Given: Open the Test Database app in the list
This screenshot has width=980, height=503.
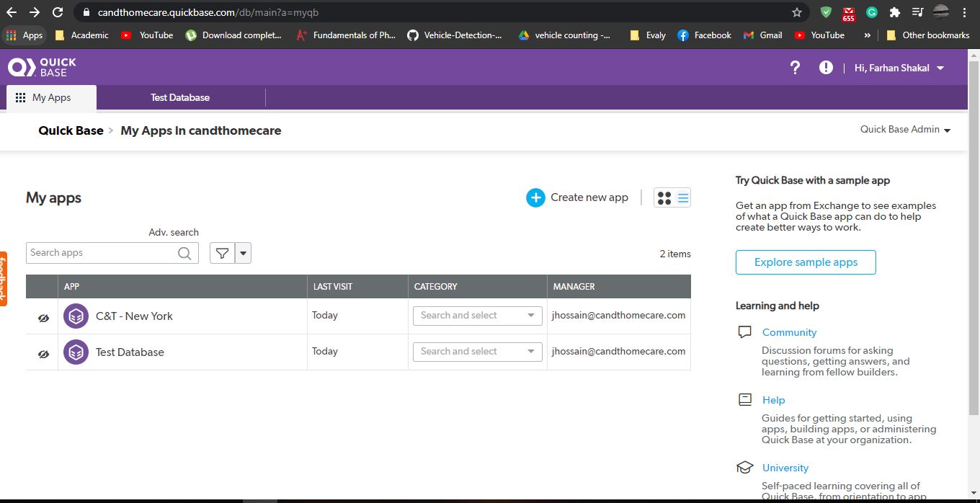Looking at the screenshot, I should [x=130, y=352].
